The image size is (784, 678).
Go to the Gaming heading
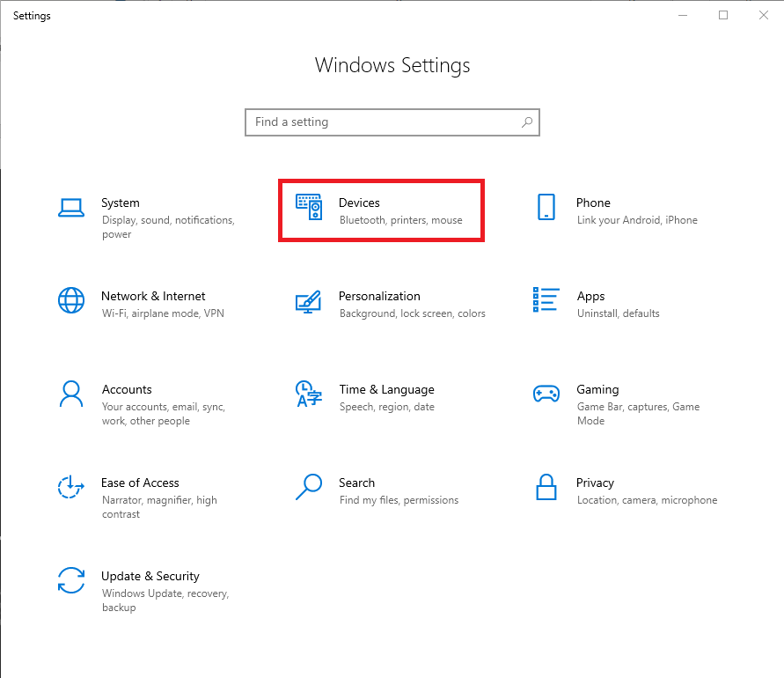coord(597,390)
